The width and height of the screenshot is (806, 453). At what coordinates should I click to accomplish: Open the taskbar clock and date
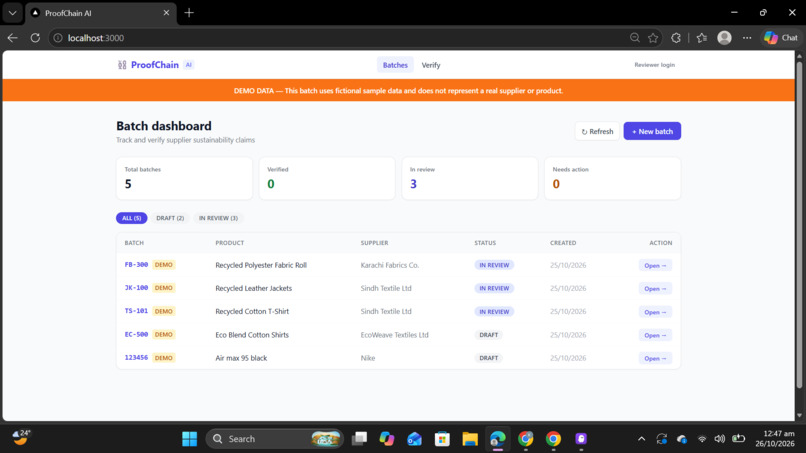pos(775,439)
